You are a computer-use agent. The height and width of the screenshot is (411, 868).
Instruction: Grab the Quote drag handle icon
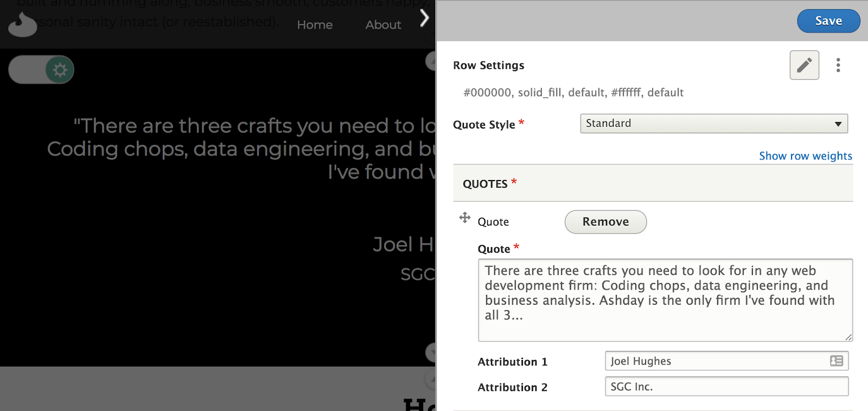point(465,217)
